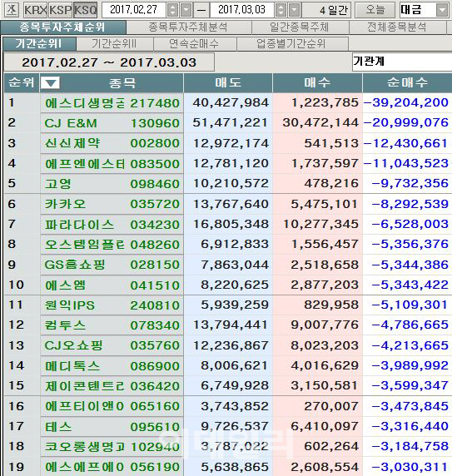The height and width of the screenshot is (476, 452).
Task: Select stock 고영 098460
Action: pos(112,184)
